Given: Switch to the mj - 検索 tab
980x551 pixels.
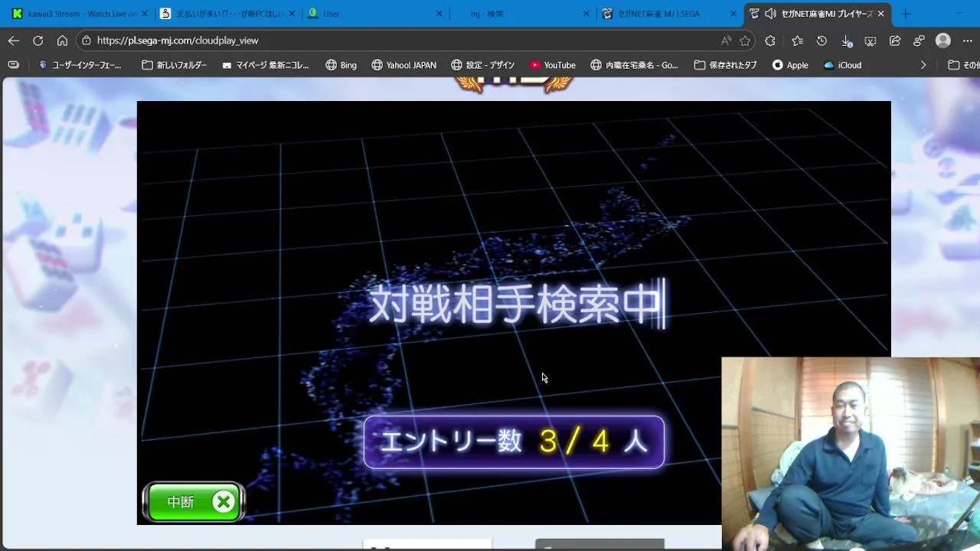Looking at the screenshot, I should click(x=524, y=14).
